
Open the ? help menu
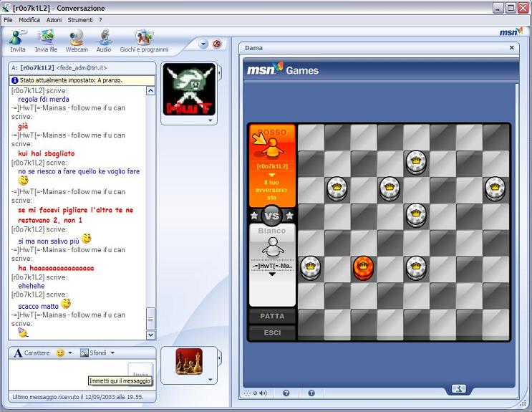click(100, 20)
